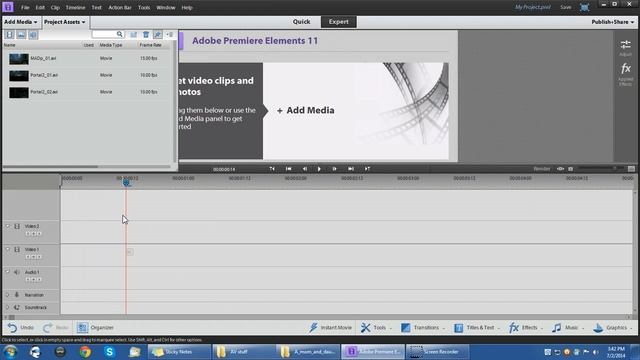Screen dimensions: 640x360
Task: Collapse the Video 1 track
Action: click(x=7, y=249)
